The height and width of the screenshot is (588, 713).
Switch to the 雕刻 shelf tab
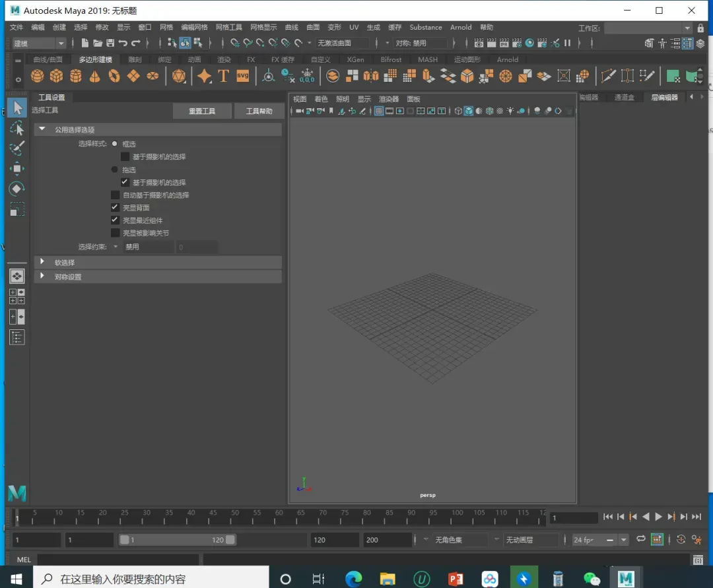[135, 59]
